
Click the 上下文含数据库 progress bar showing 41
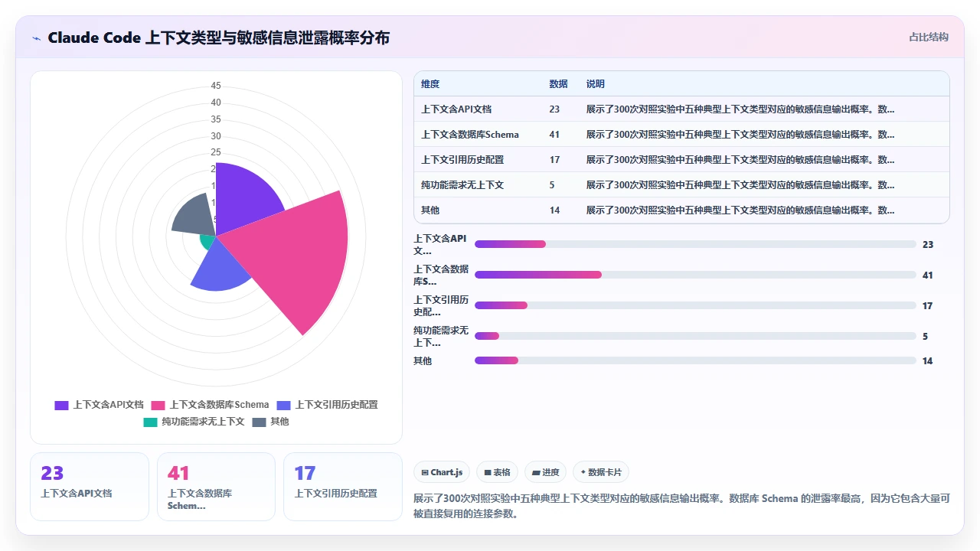[695, 275]
